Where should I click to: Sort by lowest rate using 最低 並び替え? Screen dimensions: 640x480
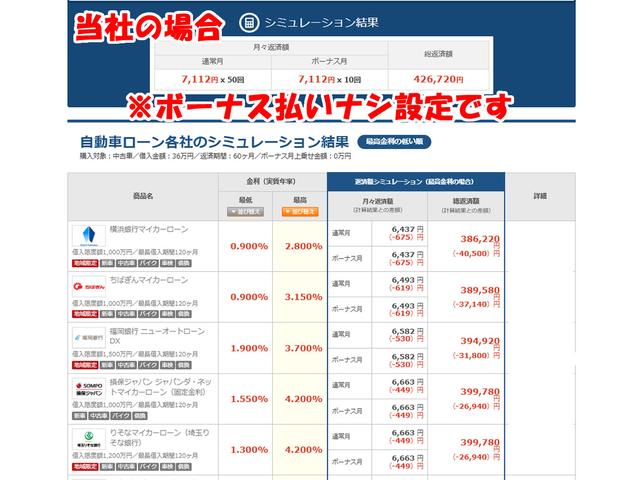[248, 211]
